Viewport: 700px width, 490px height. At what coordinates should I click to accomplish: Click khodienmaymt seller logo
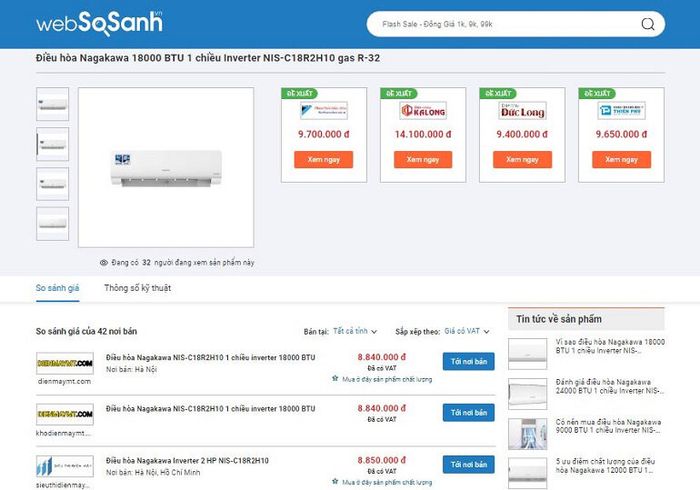[65, 414]
